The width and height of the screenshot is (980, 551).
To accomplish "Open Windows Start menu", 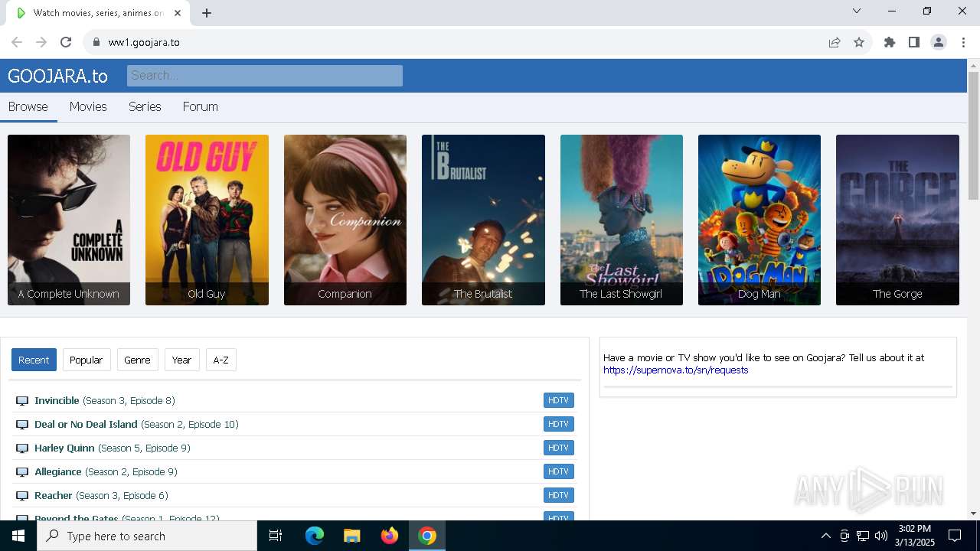I will pos(18,536).
